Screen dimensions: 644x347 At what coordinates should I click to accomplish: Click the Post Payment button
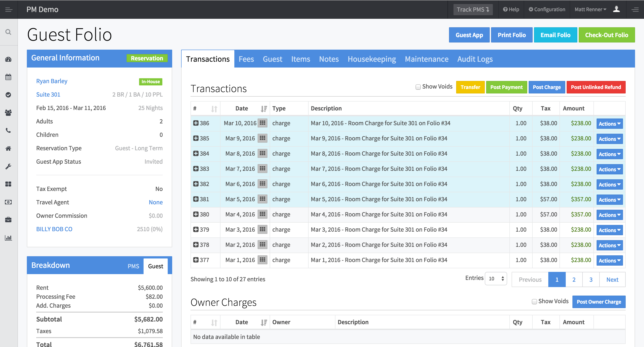pos(506,87)
